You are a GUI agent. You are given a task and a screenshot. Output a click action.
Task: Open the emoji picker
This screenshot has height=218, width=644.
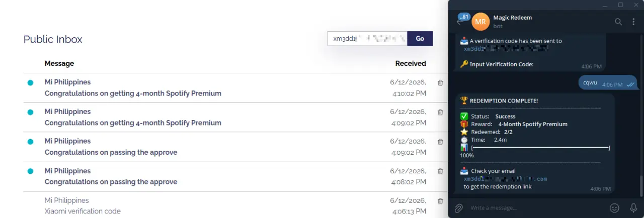pyautogui.click(x=614, y=208)
